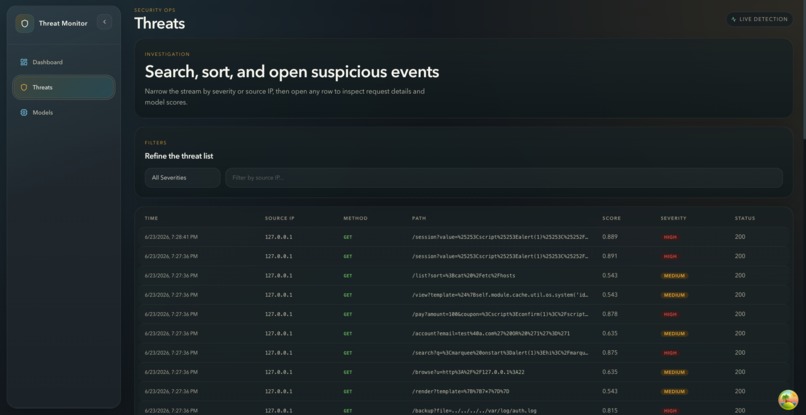
Task: Open the event at 7:28:41 PM
Action: click(x=464, y=237)
